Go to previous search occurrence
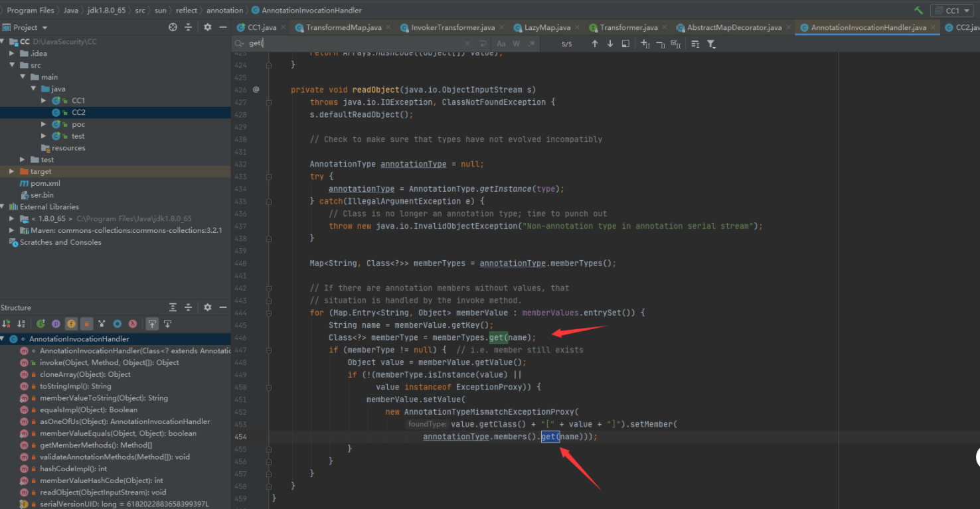The height and width of the screenshot is (509, 980). (x=594, y=43)
